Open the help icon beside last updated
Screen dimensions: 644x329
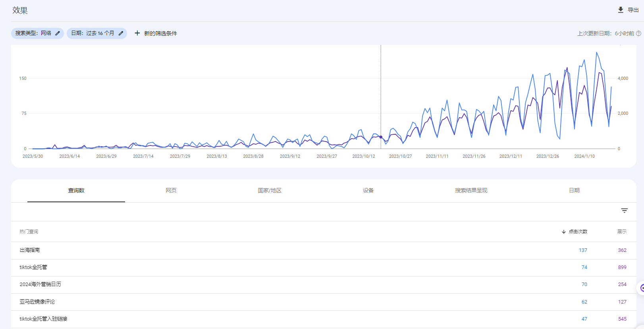[638, 33]
